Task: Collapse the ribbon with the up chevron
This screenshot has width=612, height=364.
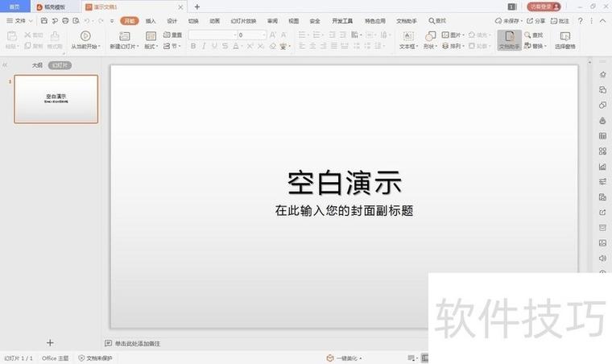Action: tap(602, 21)
